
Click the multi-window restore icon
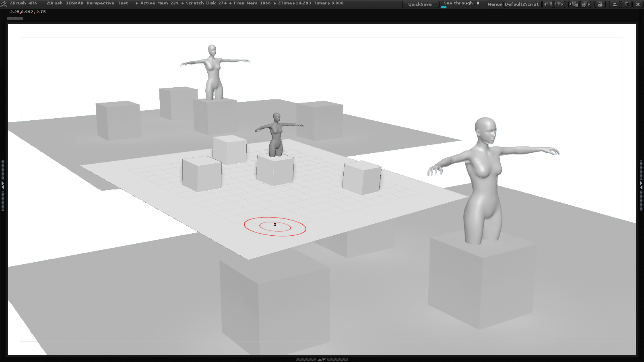pyautogui.click(x=627, y=4)
